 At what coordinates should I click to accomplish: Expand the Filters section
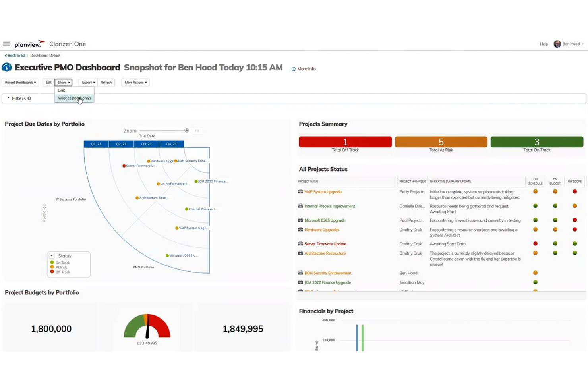(x=8, y=98)
